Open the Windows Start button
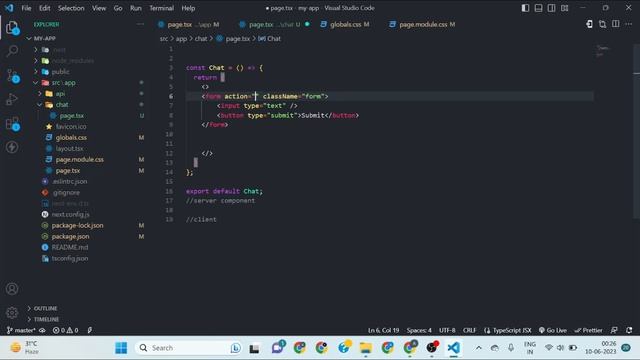The image size is (640, 360). [x=121, y=348]
